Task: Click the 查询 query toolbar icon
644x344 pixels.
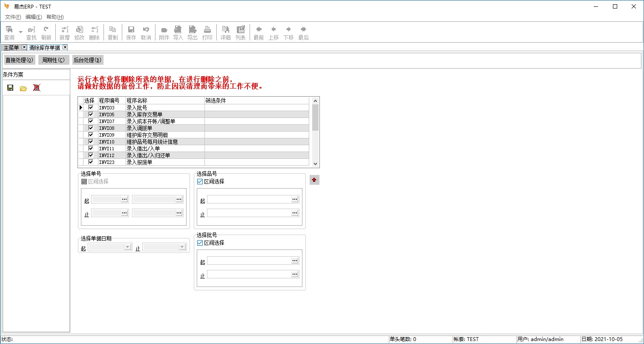Action: click(x=9, y=32)
